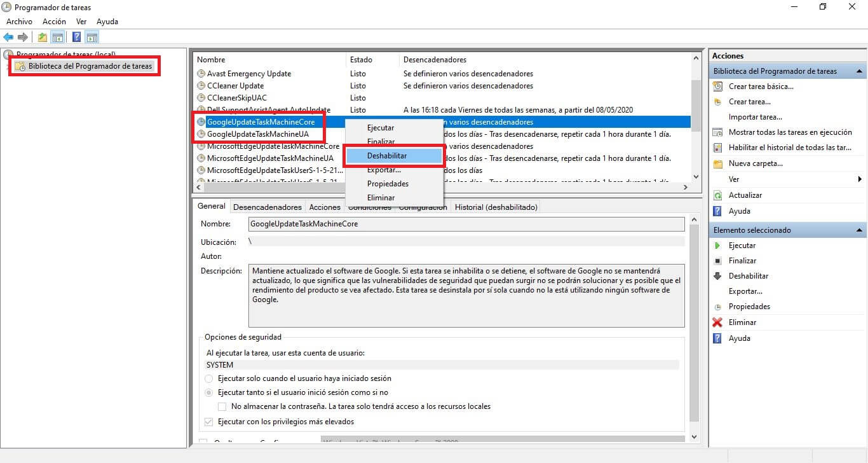Screen dimensions: 868x463
Task: Select MicrosoftEdgeUpdateTaskMachineCore task row
Action: (x=273, y=146)
